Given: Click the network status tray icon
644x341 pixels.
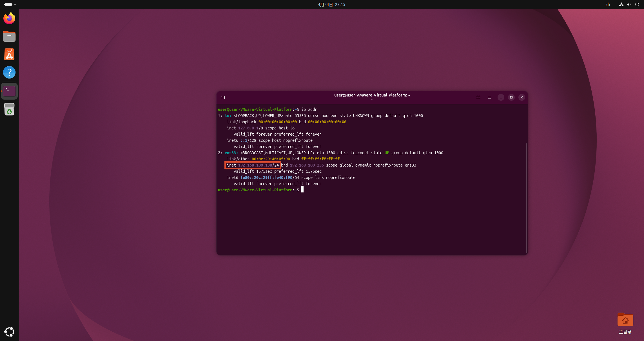Looking at the screenshot, I should [x=621, y=5].
